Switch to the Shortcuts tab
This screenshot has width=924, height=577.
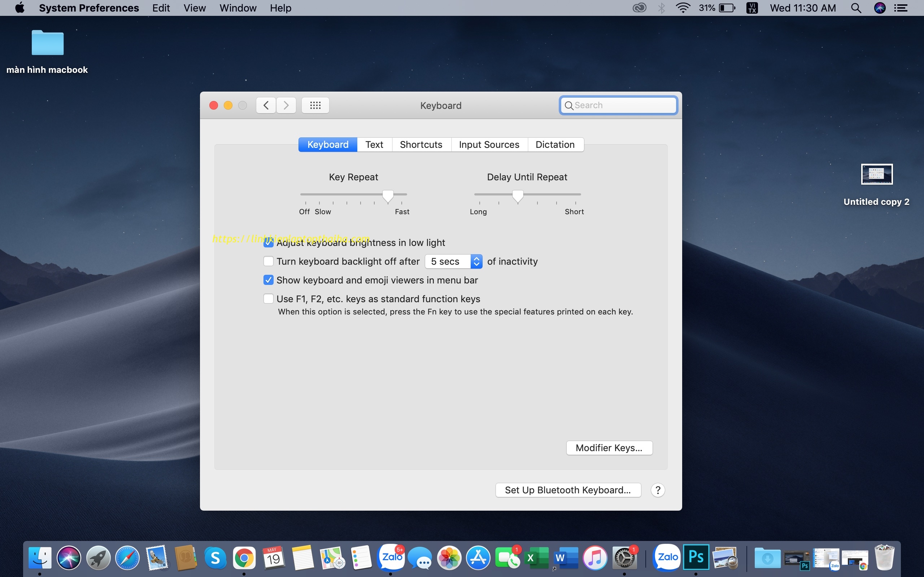click(420, 144)
